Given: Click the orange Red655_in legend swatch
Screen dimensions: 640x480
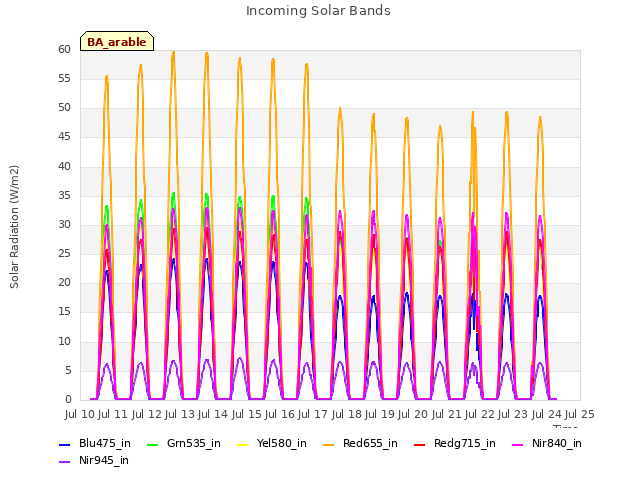Looking at the screenshot, I should (x=329, y=444).
